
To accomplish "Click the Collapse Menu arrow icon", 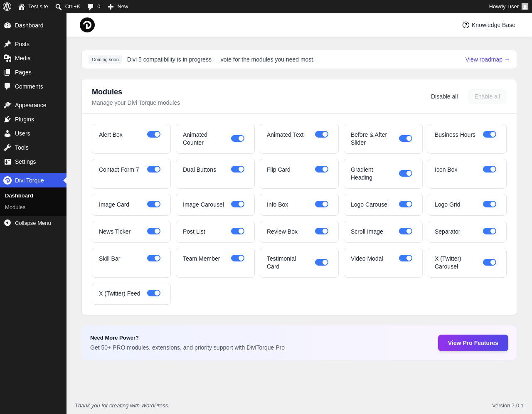I will 7,223.
